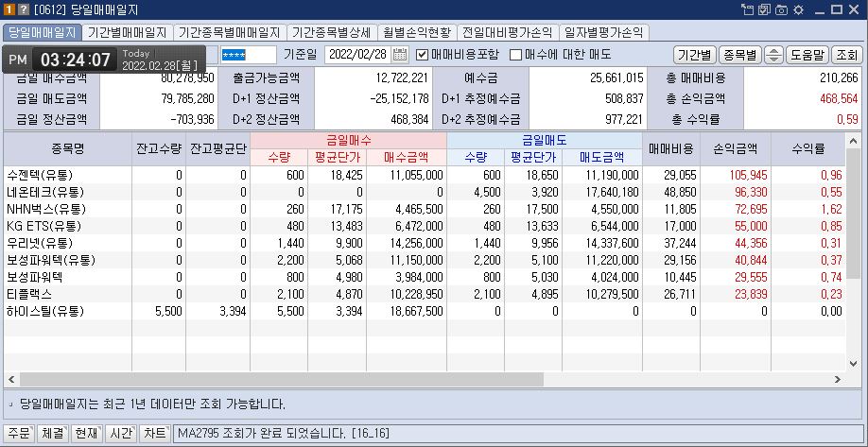Click the clock overlay showing 03:24:07
This screenshot has height=447, width=868.
pyautogui.click(x=104, y=60)
